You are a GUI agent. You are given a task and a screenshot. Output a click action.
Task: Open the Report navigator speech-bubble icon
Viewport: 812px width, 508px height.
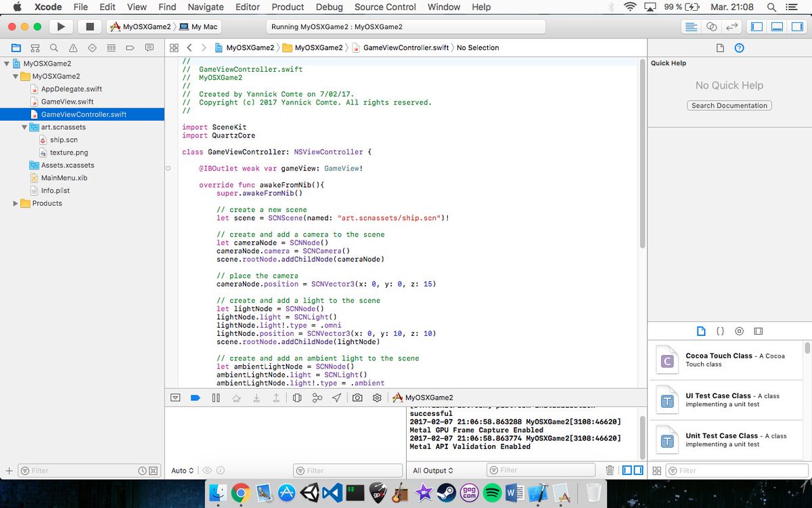150,48
